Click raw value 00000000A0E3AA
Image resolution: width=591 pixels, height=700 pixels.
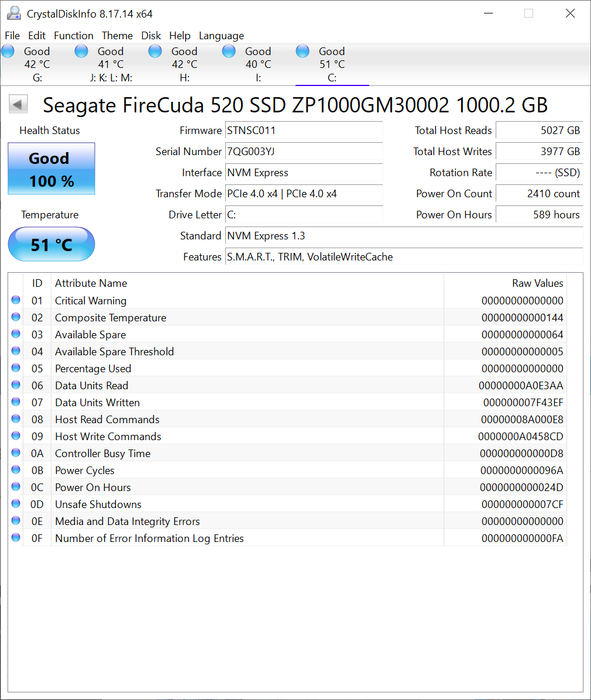point(520,385)
